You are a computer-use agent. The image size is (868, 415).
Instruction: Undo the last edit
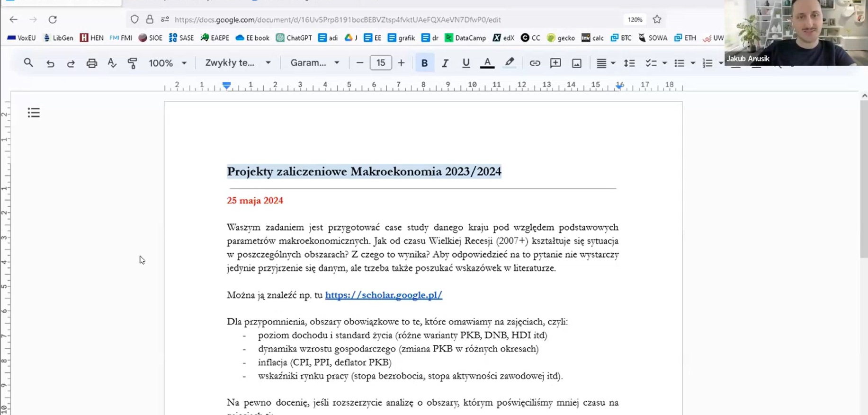tap(50, 63)
